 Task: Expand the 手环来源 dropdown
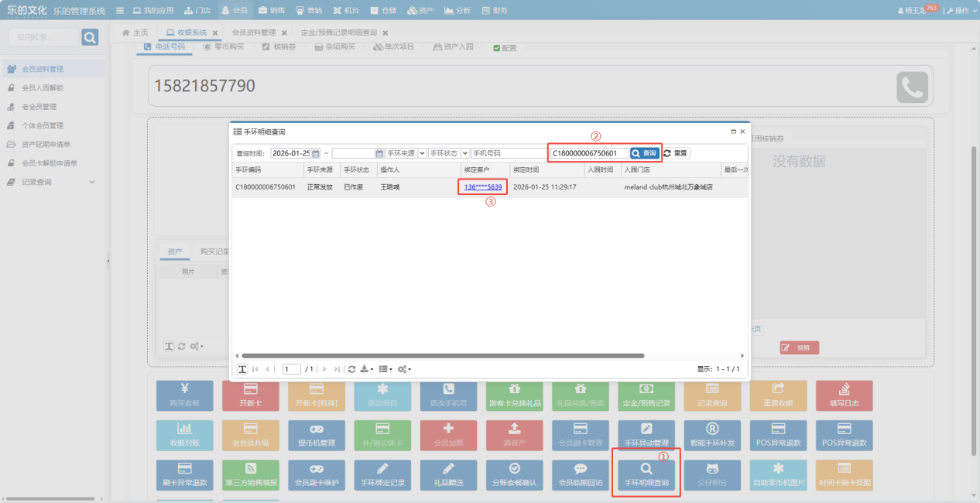[422, 153]
